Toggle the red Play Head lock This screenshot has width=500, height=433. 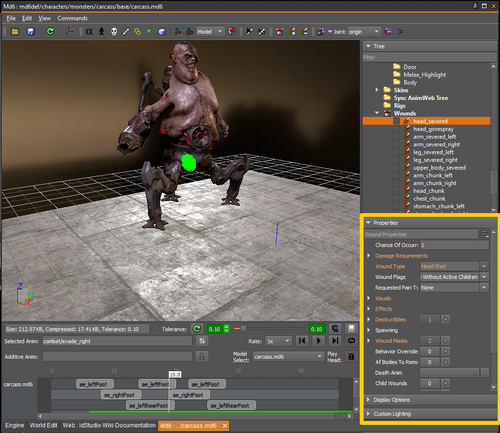[x=351, y=356]
